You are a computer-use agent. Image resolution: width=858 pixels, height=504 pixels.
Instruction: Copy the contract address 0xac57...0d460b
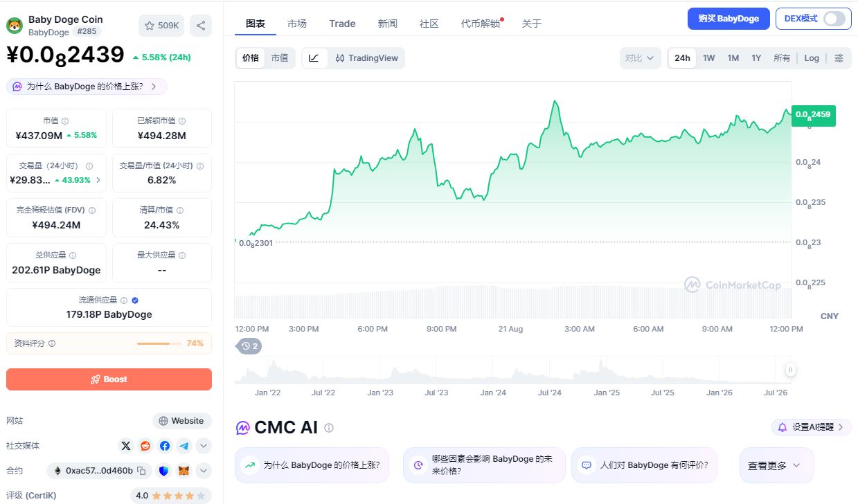pyautogui.click(x=141, y=471)
